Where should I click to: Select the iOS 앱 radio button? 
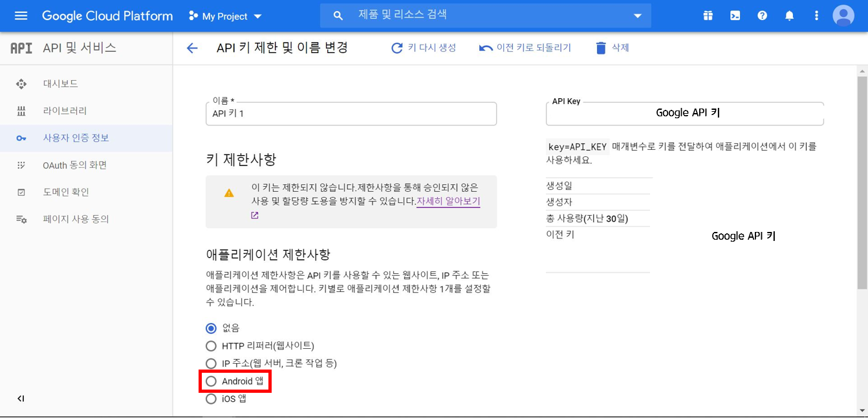(x=211, y=399)
